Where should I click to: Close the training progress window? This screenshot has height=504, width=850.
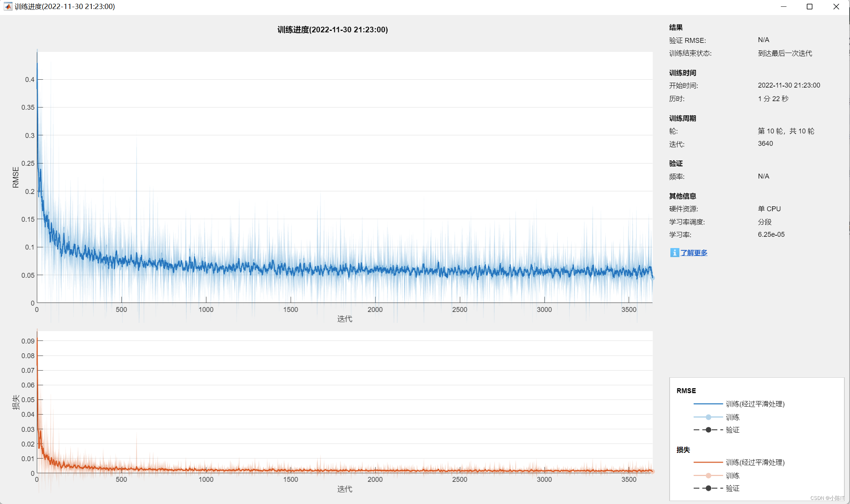click(x=836, y=6)
